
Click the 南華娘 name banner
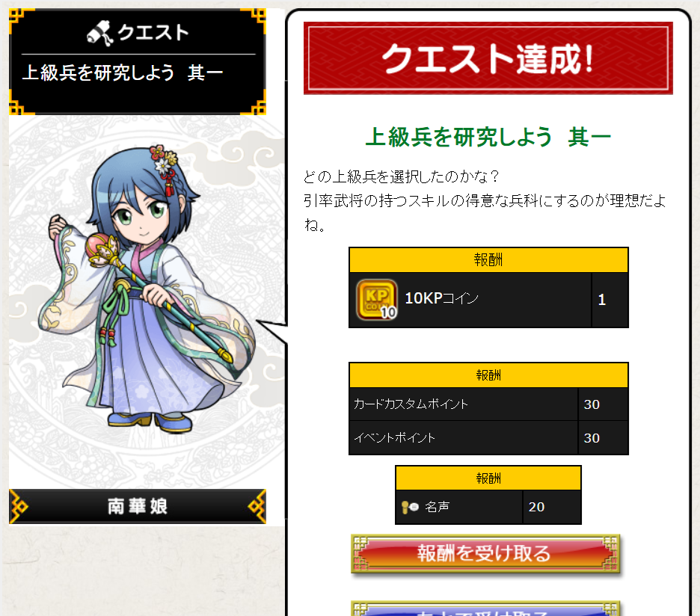(x=138, y=506)
